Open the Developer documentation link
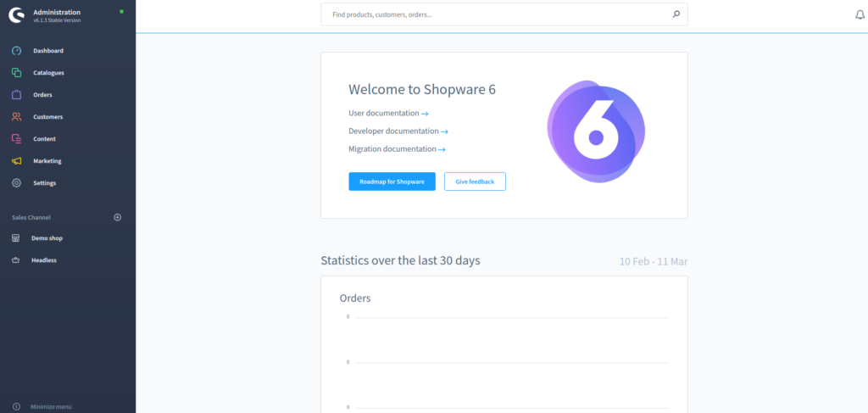The width and height of the screenshot is (868, 413). coord(398,131)
